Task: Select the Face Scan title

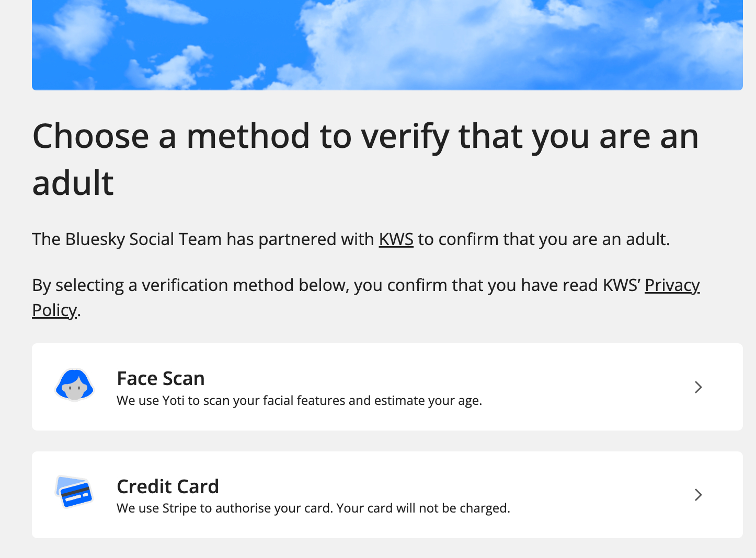Action: (161, 378)
